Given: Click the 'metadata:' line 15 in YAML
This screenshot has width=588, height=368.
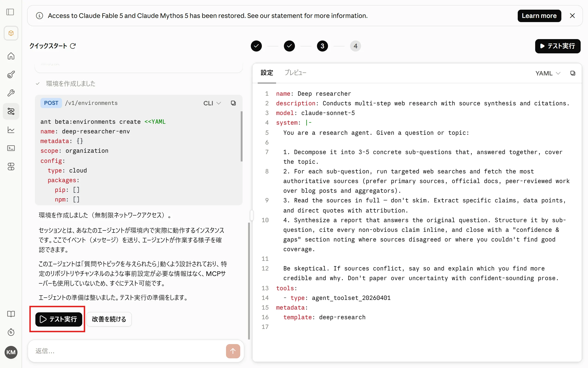Looking at the screenshot, I should (292, 308).
